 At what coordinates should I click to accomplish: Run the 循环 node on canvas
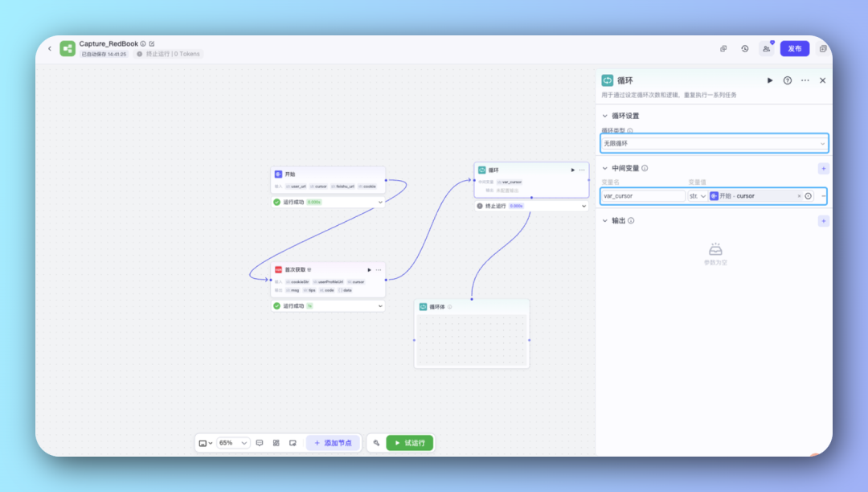coord(572,170)
